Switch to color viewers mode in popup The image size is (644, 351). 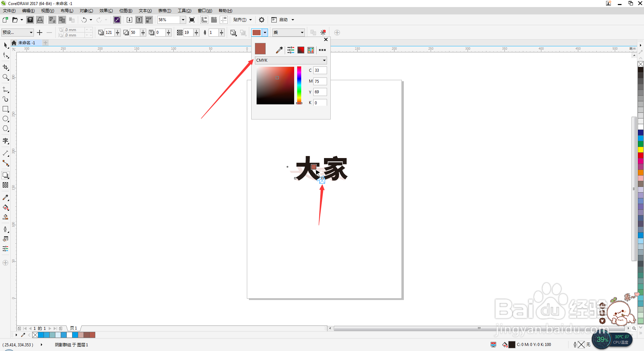pos(301,50)
